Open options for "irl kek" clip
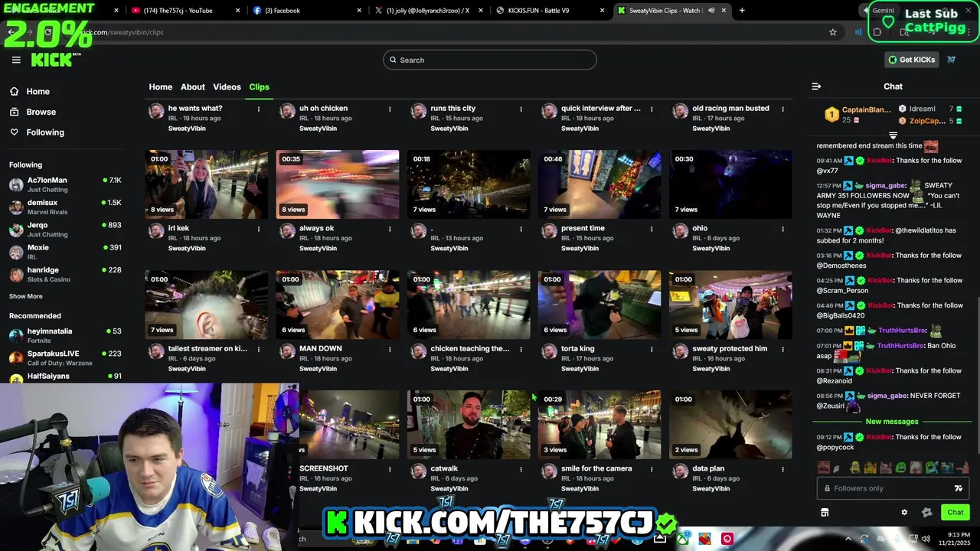This screenshot has height=551, width=980. 259,229
